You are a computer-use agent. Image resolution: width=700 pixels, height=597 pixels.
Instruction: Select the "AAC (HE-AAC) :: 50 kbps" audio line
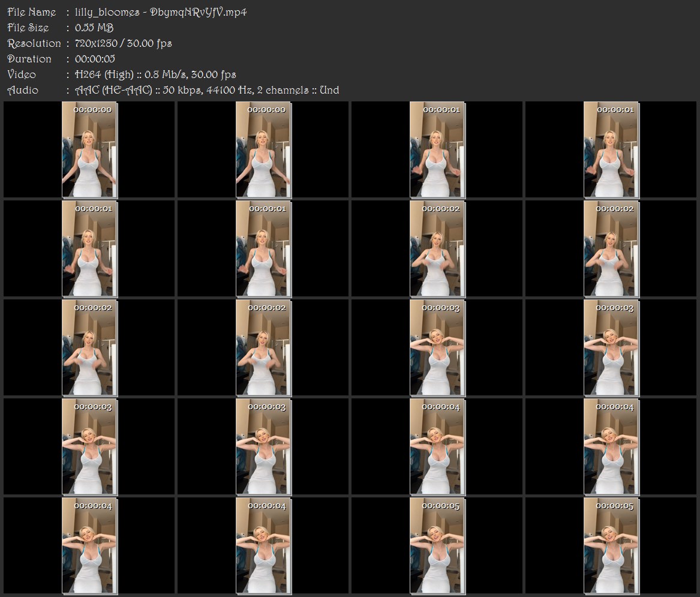(x=207, y=90)
